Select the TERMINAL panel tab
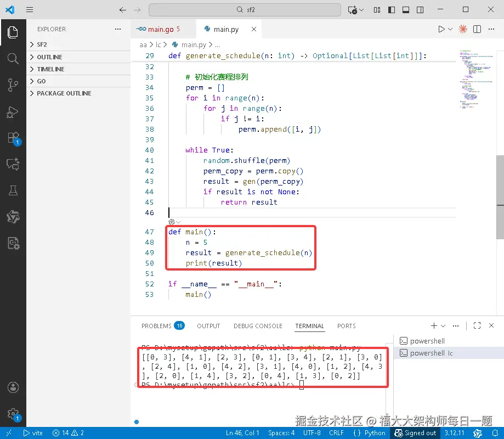This screenshot has width=504, height=439. tap(309, 326)
